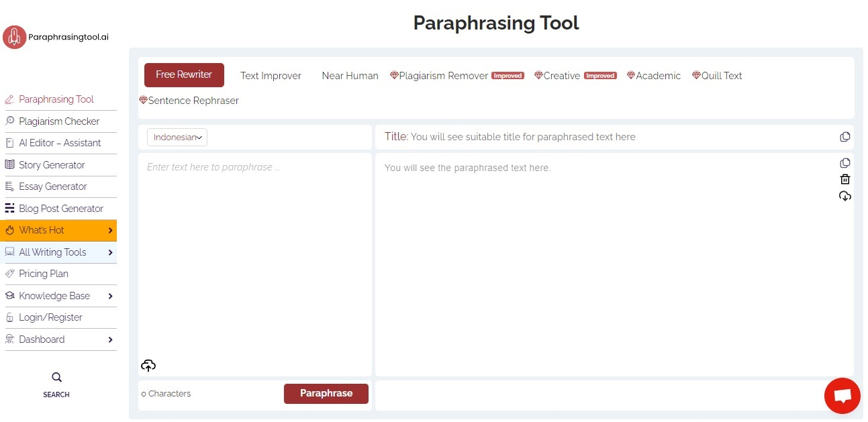Viewport: 868px width, 422px height.
Task: Click the Plagiarism Checker magnifier icon
Action: click(9, 121)
